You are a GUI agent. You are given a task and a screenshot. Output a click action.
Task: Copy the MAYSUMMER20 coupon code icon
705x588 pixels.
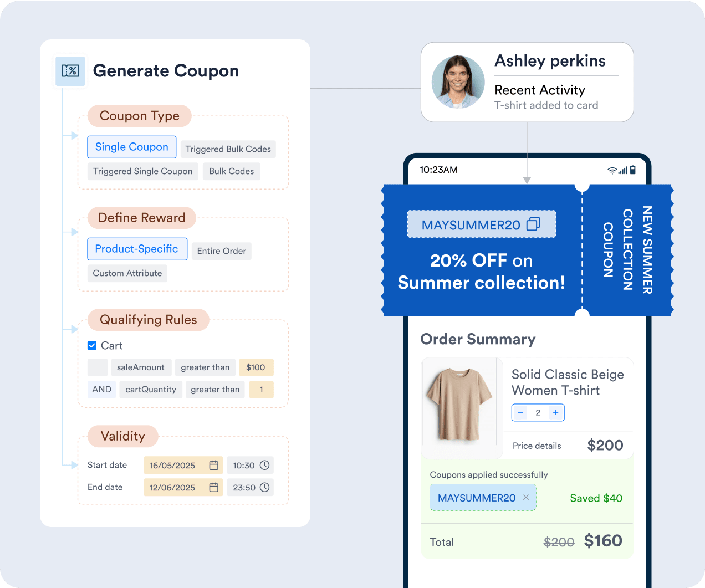click(x=533, y=224)
